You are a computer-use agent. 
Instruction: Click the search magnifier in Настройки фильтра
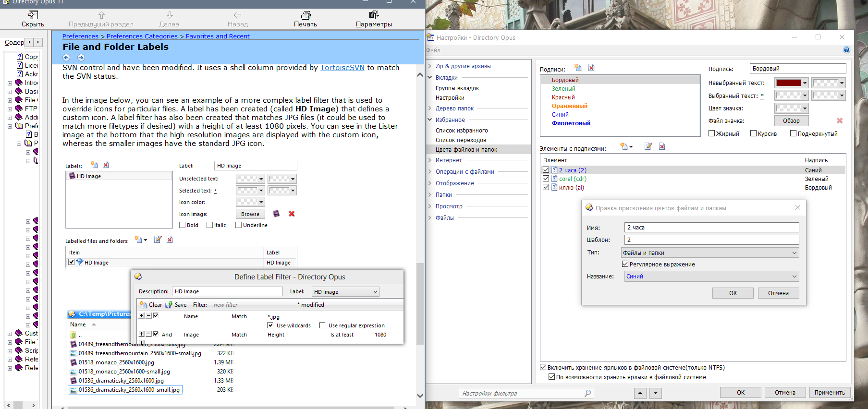pyautogui.click(x=587, y=393)
